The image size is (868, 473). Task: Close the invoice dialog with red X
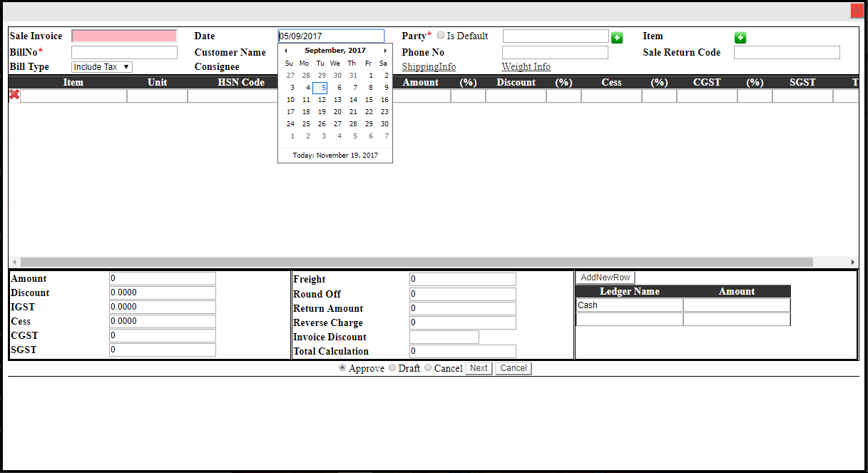pyautogui.click(x=856, y=11)
